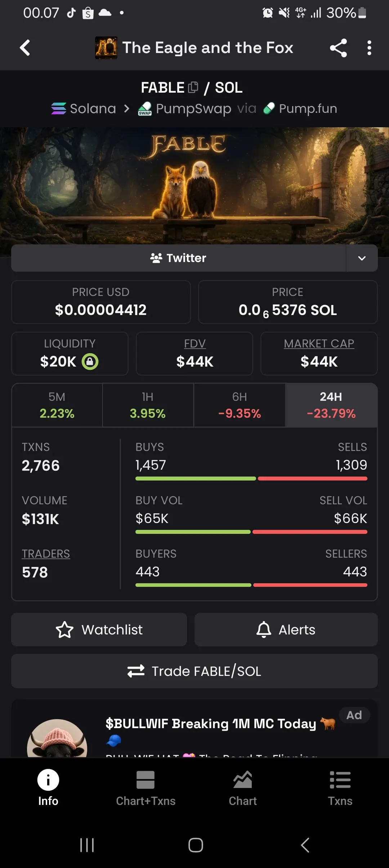Open the three-dot overflow menu
Viewport: 389px width, 868px height.
click(x=369, y=48)
